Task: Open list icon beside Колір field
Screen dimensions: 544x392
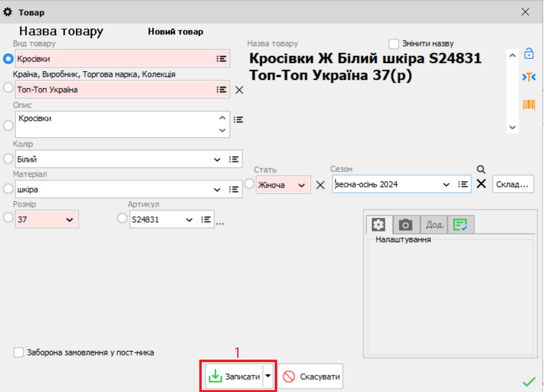Action: pyautogui.click(x=234, y=159)
